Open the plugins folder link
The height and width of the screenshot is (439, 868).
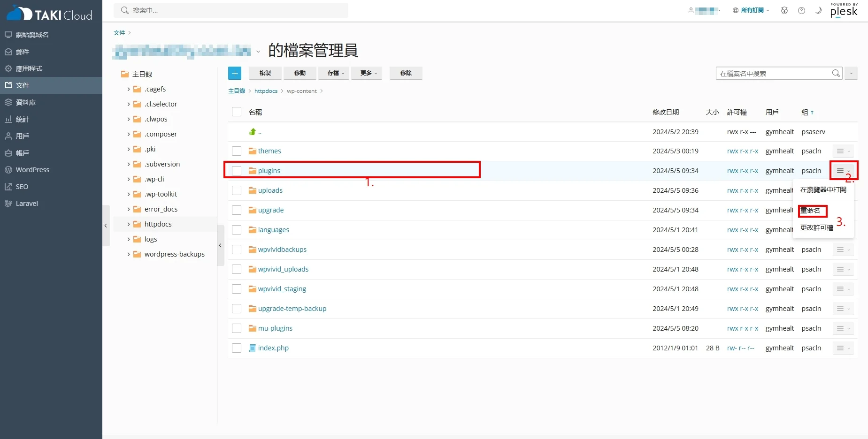tap(269, 171)
